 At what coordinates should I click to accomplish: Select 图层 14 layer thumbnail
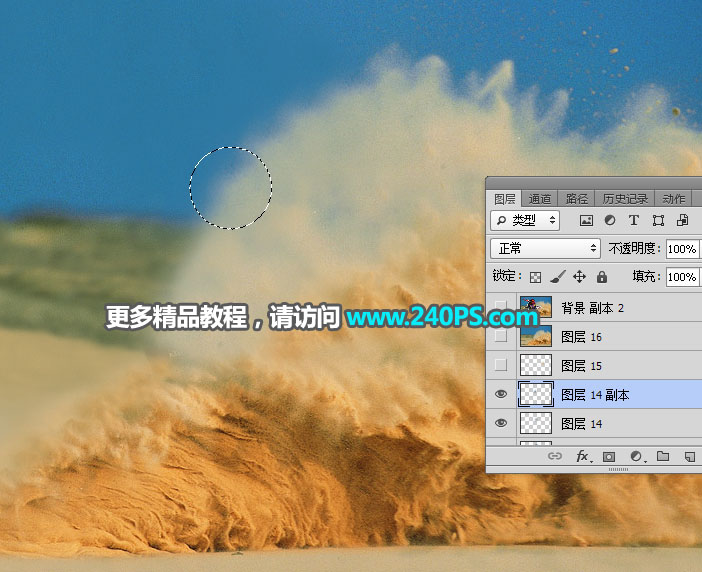tap(535, 423)
